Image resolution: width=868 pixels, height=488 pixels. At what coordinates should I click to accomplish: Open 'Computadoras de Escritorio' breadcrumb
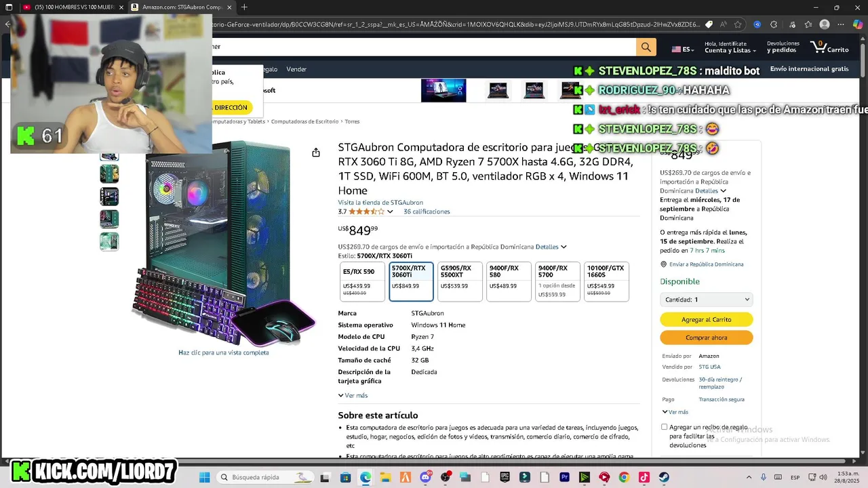(x=304, y=121)
